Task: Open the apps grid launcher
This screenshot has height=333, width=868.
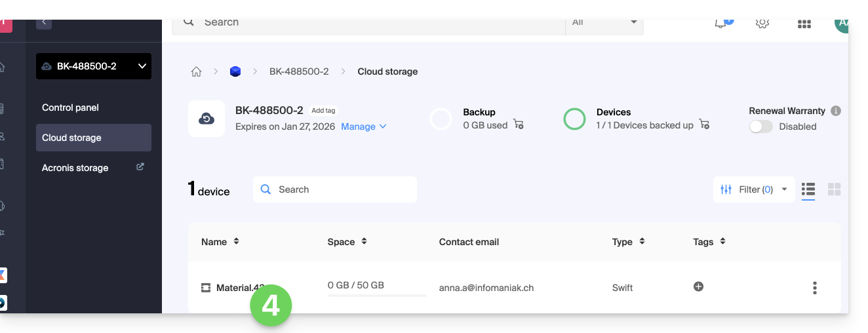Action: 804,24
